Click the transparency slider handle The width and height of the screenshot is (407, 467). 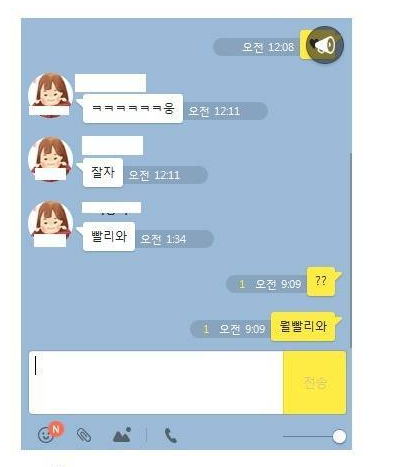coord(339,436)
